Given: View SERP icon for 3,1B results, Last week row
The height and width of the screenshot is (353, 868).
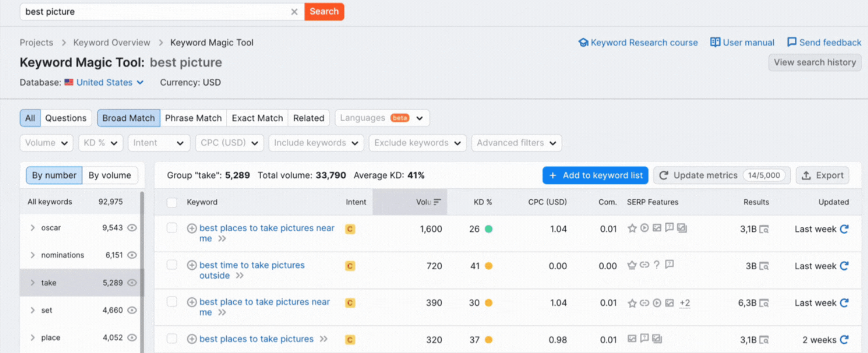Looking at the screenshot, I should tap(764, 229).
